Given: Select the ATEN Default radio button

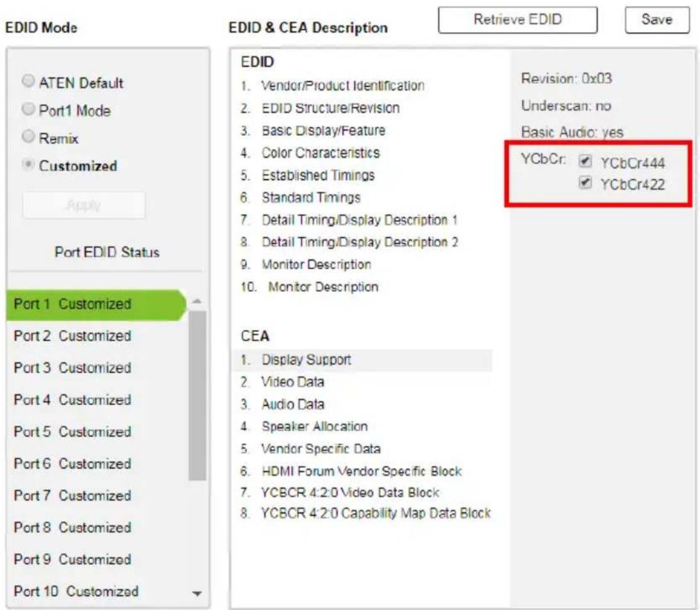Looking at the screenshot, I should point(28,81).
